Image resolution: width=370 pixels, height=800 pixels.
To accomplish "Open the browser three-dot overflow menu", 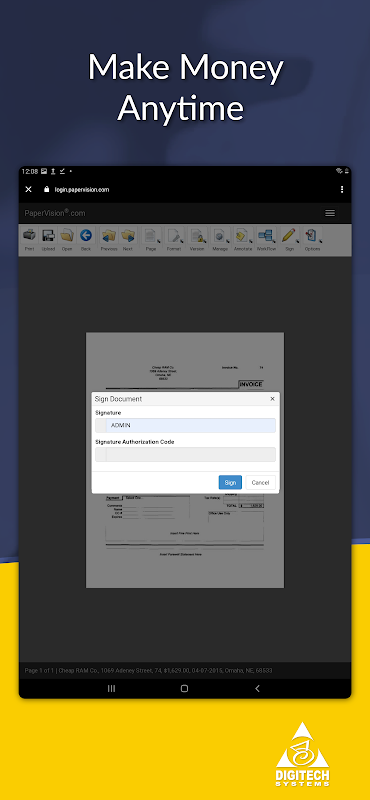I will click(341, 189).
